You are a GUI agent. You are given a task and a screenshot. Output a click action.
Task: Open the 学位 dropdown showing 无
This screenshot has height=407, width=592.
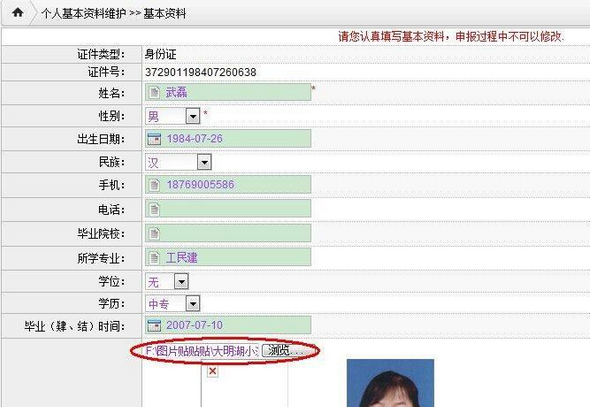point(166,282)
